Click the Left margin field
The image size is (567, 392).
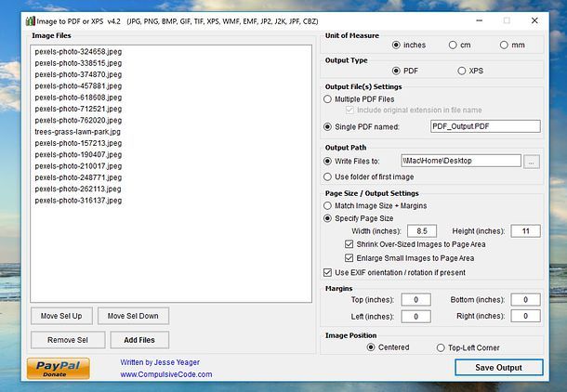(x=415, y=316)
